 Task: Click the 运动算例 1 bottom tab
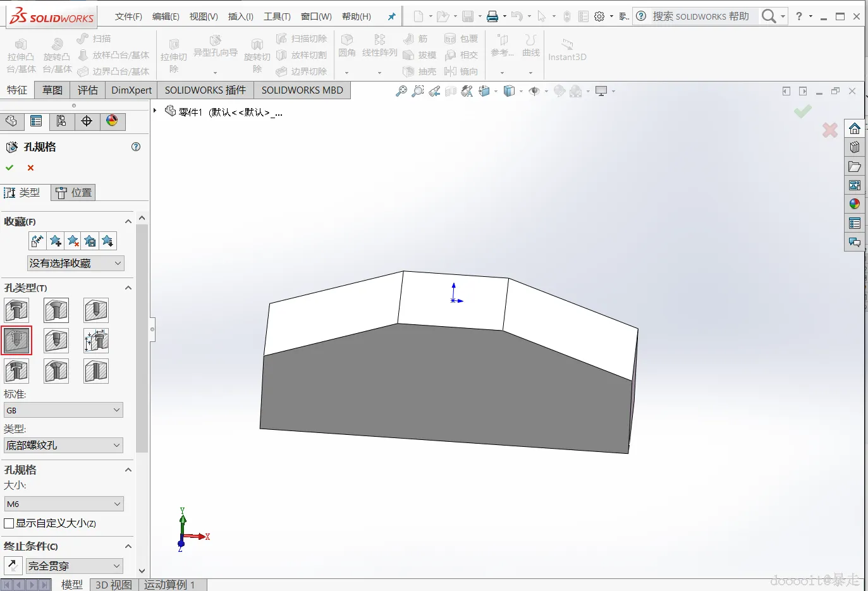pos(169,585)
